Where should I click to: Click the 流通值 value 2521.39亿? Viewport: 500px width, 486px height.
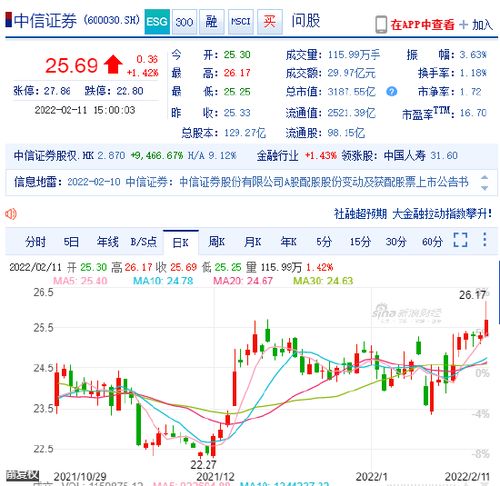pos(351,113)
